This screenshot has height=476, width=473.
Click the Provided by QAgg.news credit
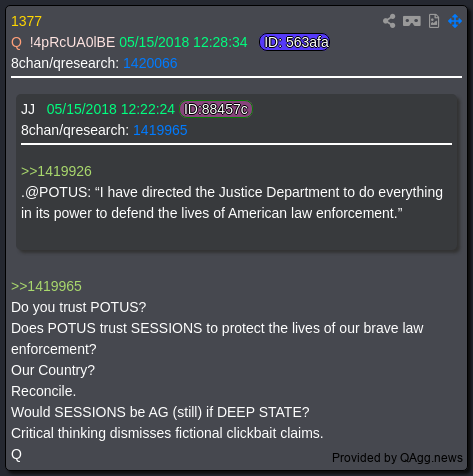point(397,458)
